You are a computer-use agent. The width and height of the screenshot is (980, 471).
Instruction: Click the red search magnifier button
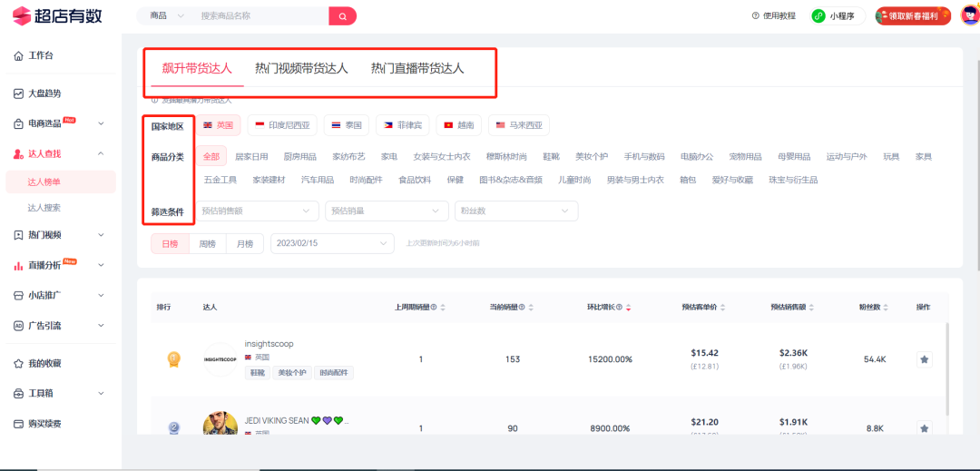click(342, 16)
